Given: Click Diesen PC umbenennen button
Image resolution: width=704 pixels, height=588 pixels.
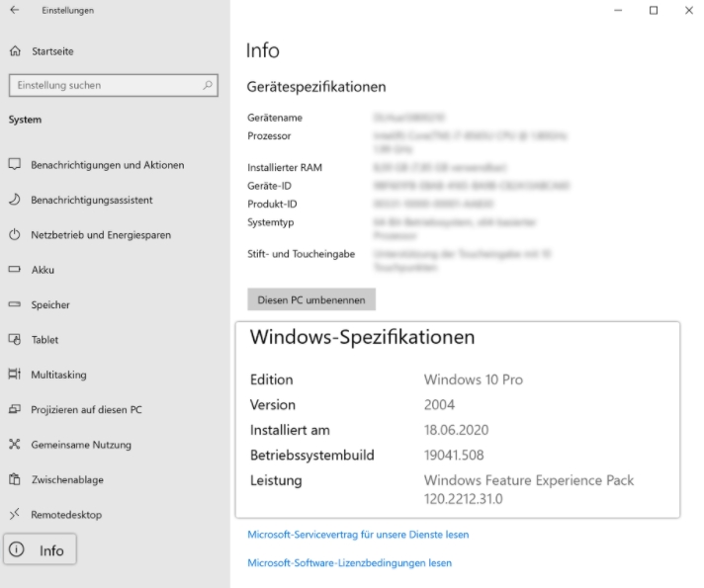Looking at the screenshot, I should [x=311, y=299].
